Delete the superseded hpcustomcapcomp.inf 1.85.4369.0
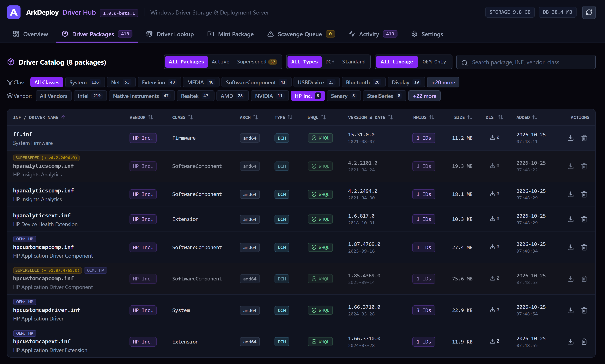This screenshot has height=364, width=605. (584, 279)
